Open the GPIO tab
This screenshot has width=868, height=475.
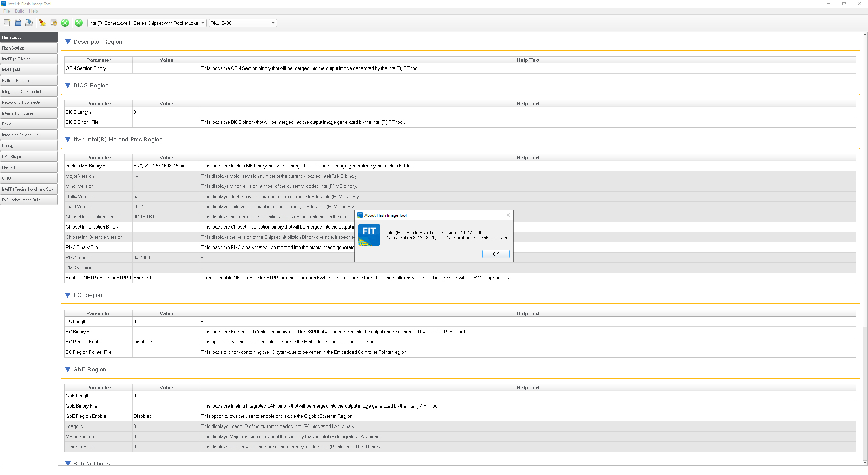29,178
